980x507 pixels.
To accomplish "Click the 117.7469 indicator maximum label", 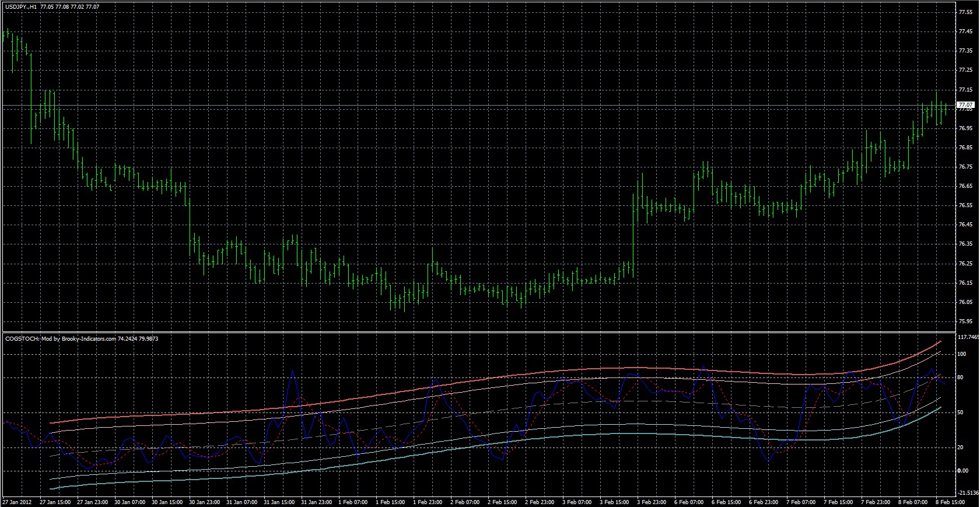I will coord(968,337).
